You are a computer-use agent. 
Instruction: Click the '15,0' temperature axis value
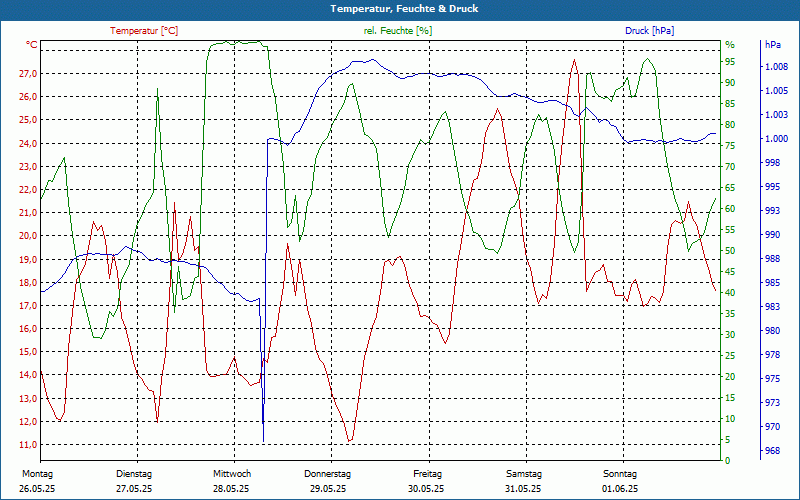[28, 352]
